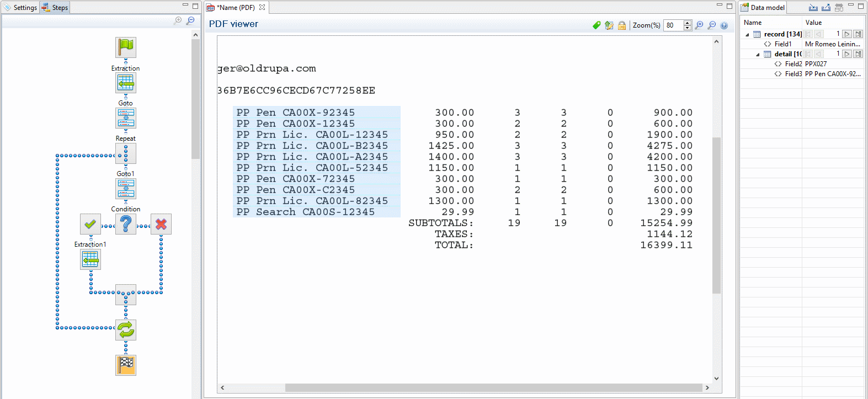Zoom in the PDF viewer with magnifier
Viewport: 868px width, 399px height.
[x=699, y=25]
